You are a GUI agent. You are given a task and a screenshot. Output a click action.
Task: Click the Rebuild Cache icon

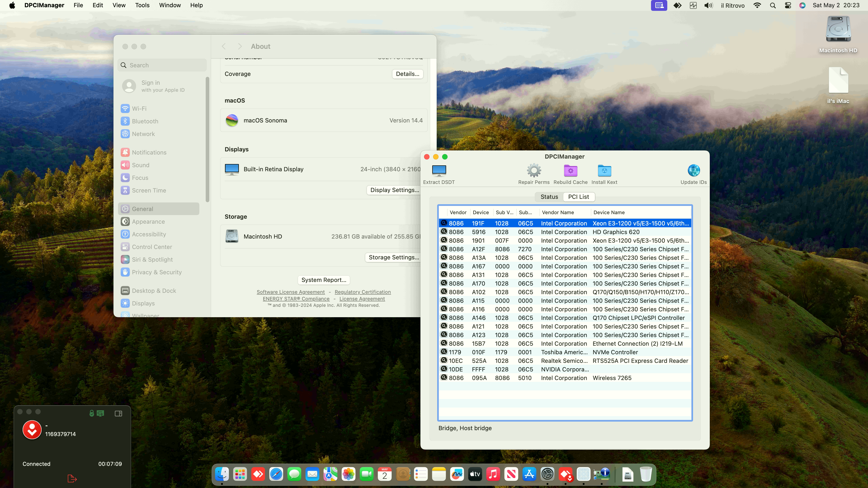[570, 171]
